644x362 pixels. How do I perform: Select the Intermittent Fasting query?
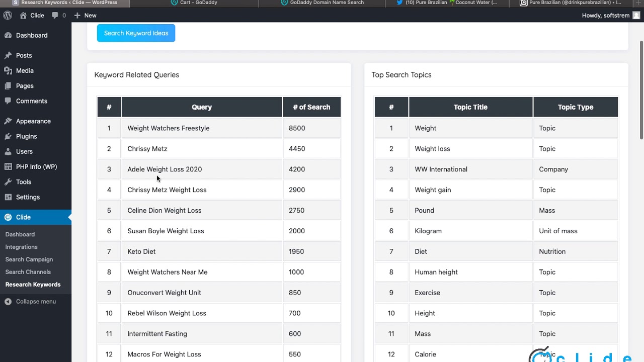157,334
